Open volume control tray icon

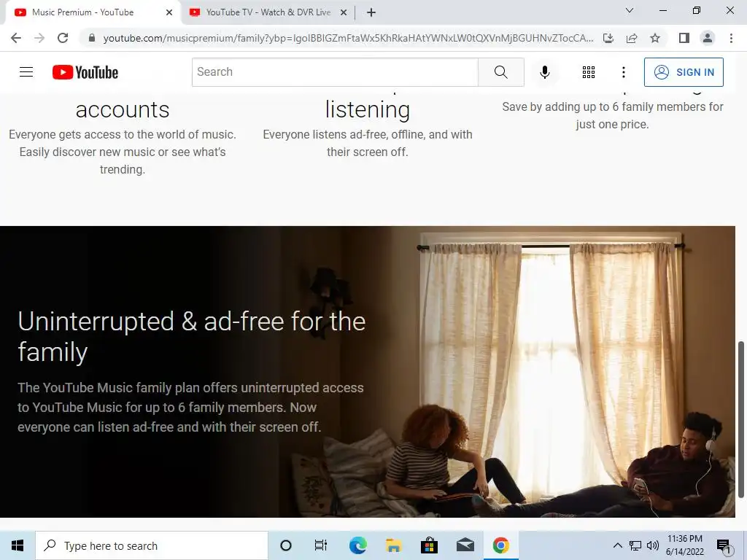click(x=652, y=545)
